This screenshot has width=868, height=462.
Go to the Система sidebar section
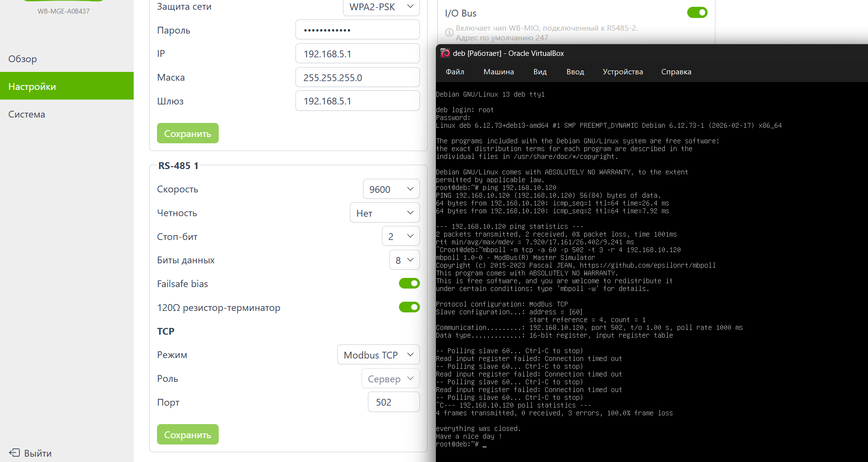67,114
